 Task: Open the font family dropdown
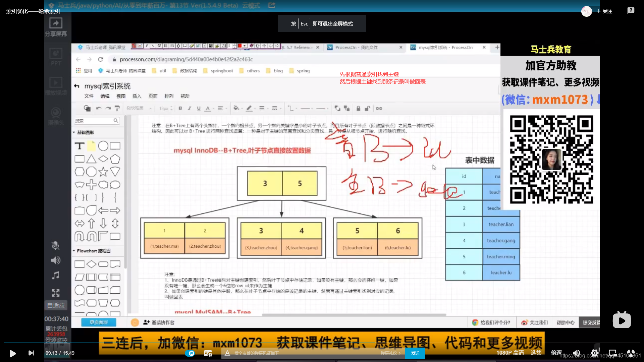coord(139,108)
